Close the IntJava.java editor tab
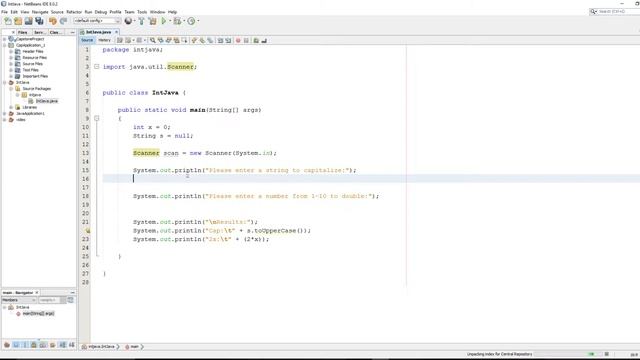This screenshot has height=360, width=640. click(x=116, y=32)
